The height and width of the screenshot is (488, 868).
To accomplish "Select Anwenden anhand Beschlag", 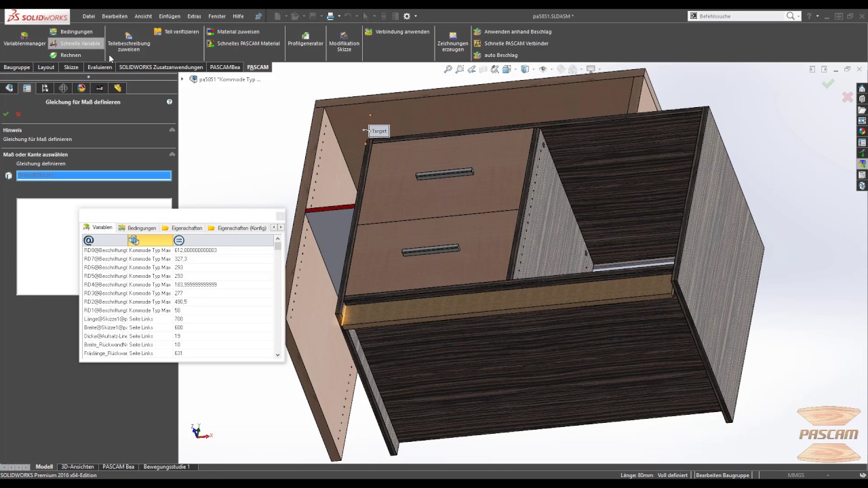I will click(512, 32).
